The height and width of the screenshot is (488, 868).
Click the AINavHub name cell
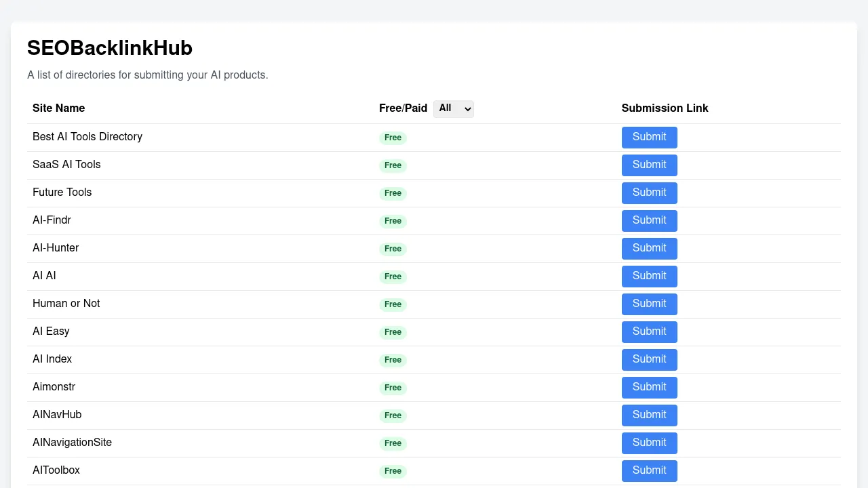coord(57,415)
